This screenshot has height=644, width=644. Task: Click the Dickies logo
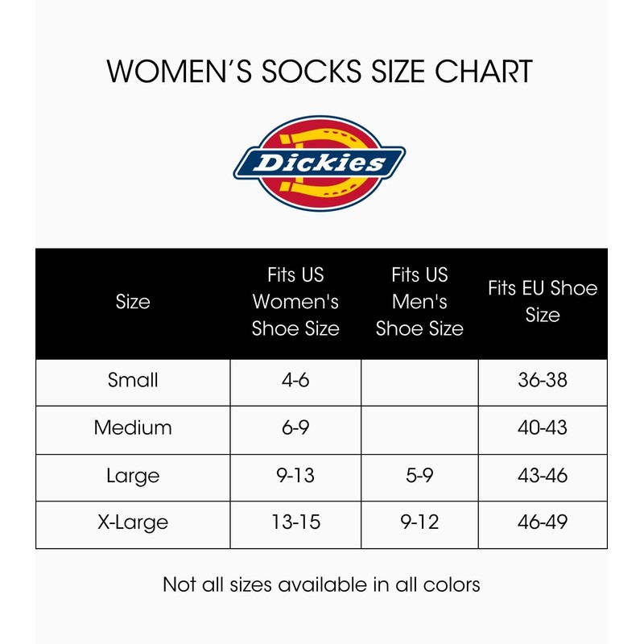pyautogui.click(x=320, y=163)
